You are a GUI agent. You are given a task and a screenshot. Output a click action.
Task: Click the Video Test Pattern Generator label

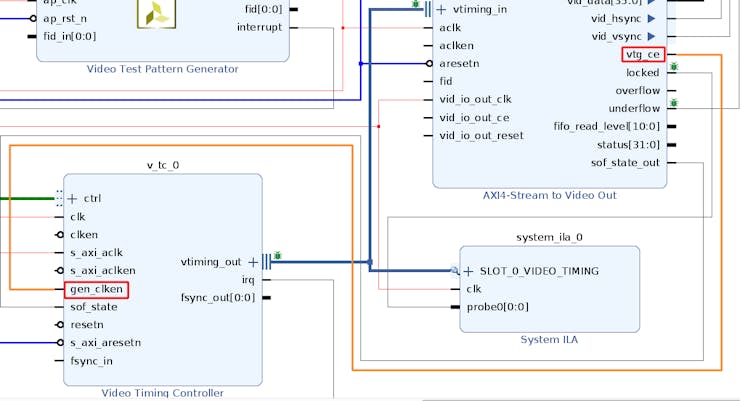coord(162,69)
